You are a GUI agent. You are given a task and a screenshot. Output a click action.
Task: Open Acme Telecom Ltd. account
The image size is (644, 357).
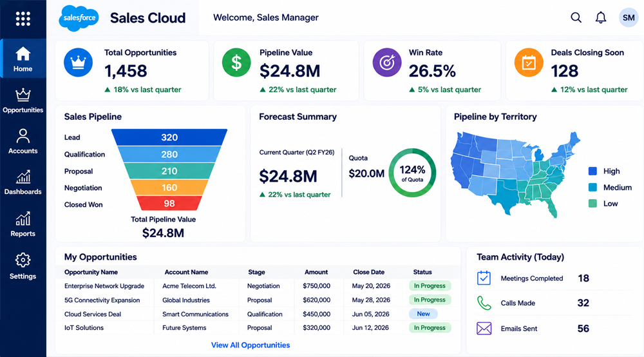pyautogui.click(x=189, y=286)
